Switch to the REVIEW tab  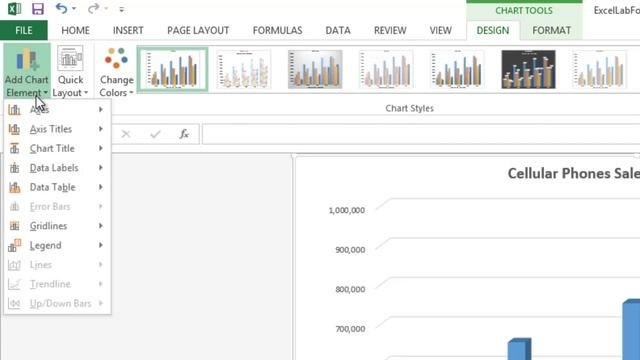[x=390, y=30]
